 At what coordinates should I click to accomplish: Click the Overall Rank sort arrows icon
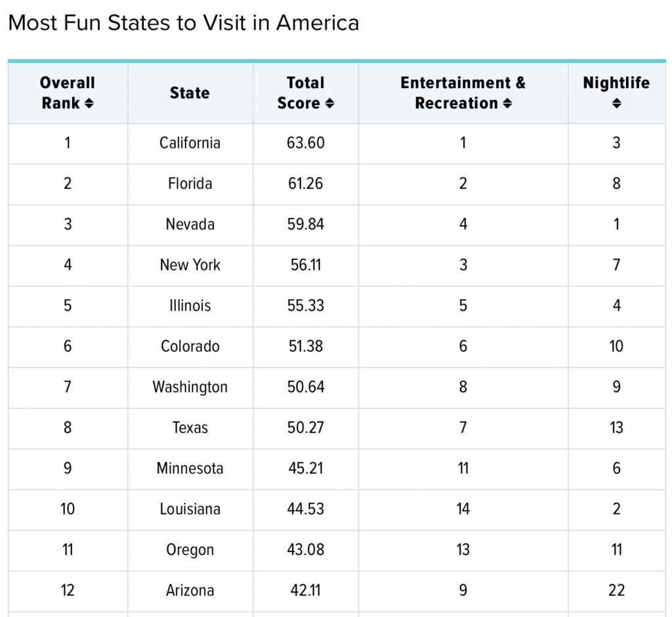click(x=89, y=104)
